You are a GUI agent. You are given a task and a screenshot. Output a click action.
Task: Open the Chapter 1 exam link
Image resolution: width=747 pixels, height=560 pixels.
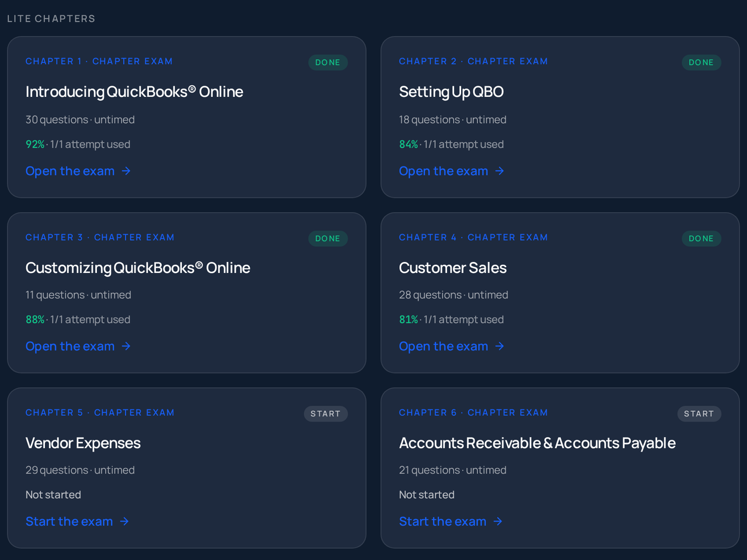[78, 171]
